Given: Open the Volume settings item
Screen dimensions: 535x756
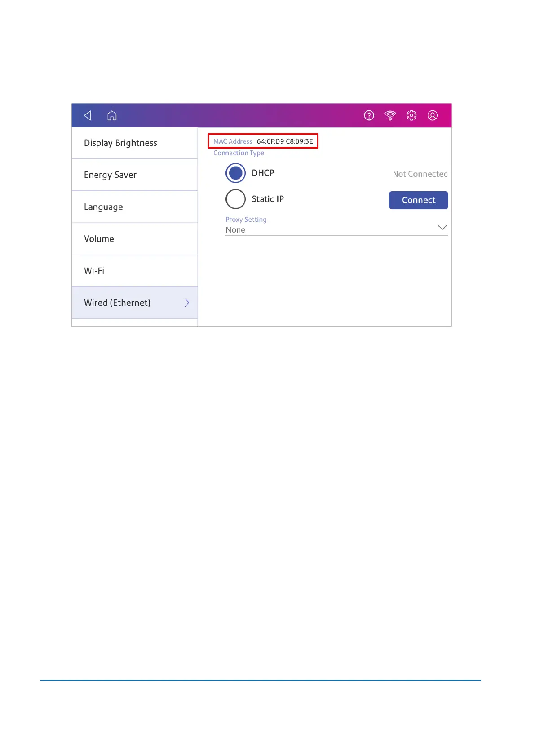Looking at the screenshot, I should tap(134, 239).
